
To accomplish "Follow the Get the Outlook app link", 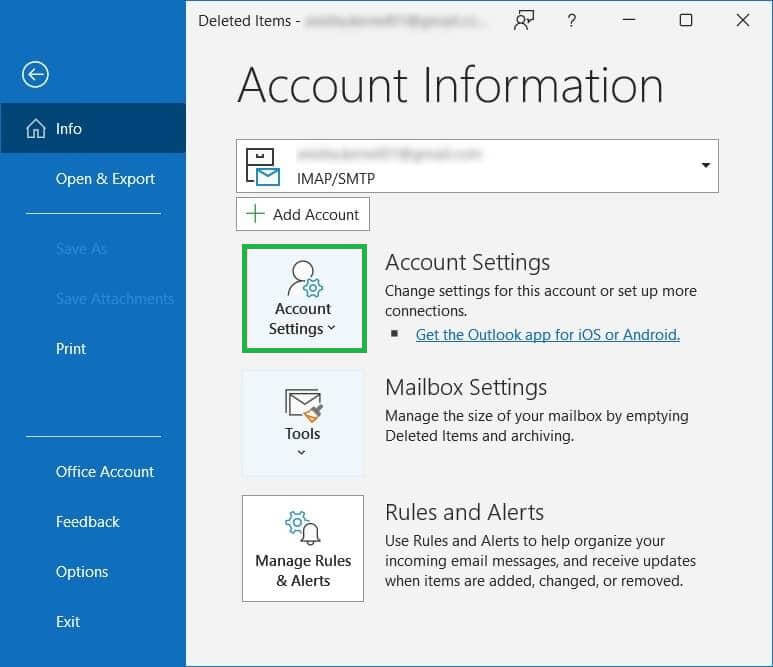I will click(x=548, y=335).
